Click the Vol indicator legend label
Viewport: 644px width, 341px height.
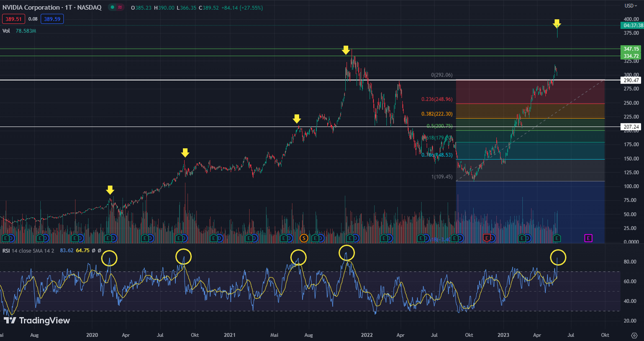(6, 31)
